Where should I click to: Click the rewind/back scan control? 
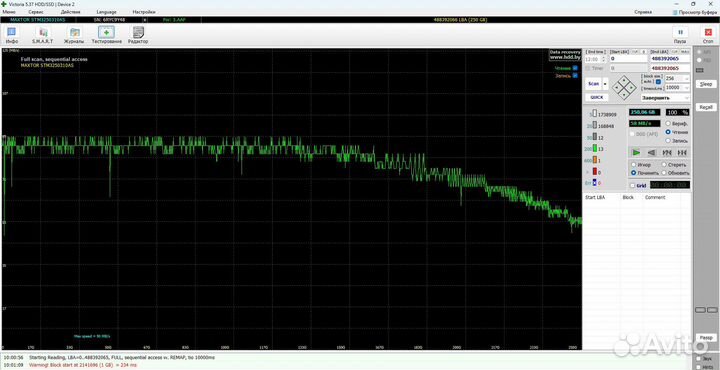[652, 152]
